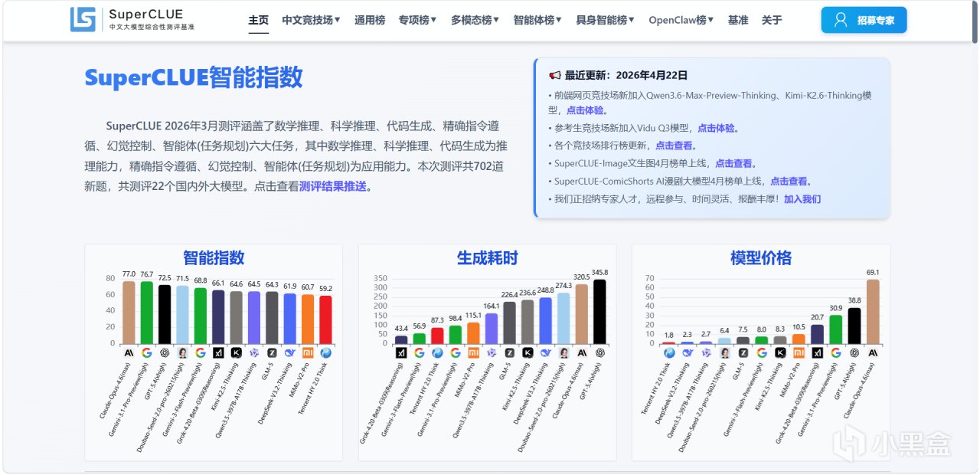Expand the 中文竞技场 dropdown menu
Viewport: 980px width, 475px height.
tap(311, 20)
